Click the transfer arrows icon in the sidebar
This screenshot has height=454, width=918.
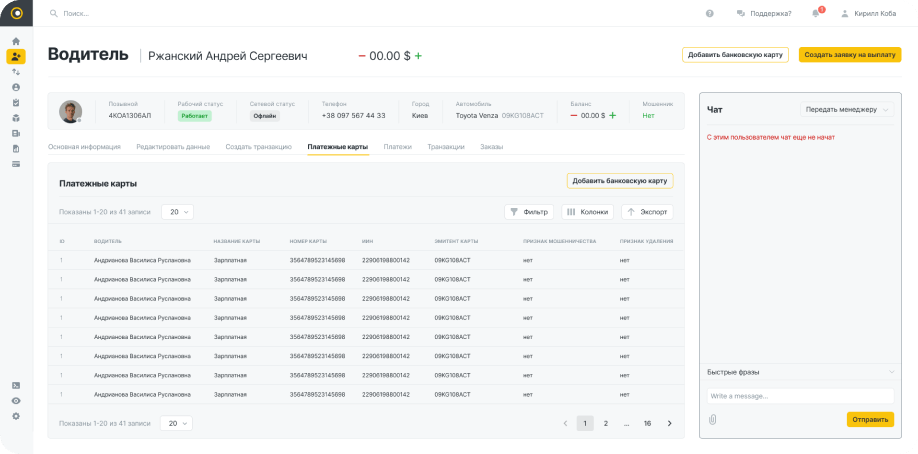pos(16,72)
